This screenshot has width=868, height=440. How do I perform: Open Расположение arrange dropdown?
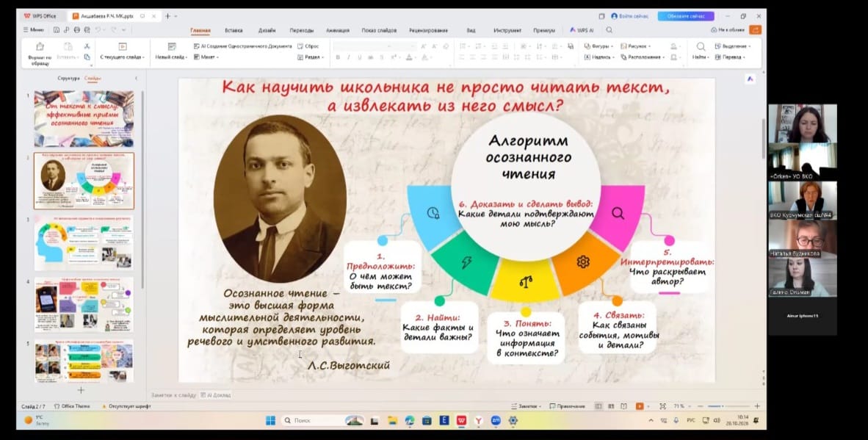(x=644, y=57)
